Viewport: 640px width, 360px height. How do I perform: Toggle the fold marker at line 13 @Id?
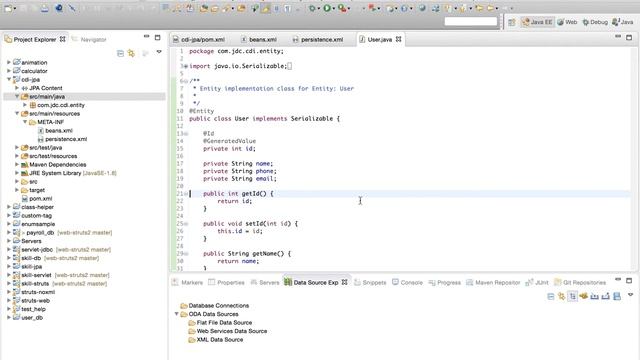pos(186,134)
